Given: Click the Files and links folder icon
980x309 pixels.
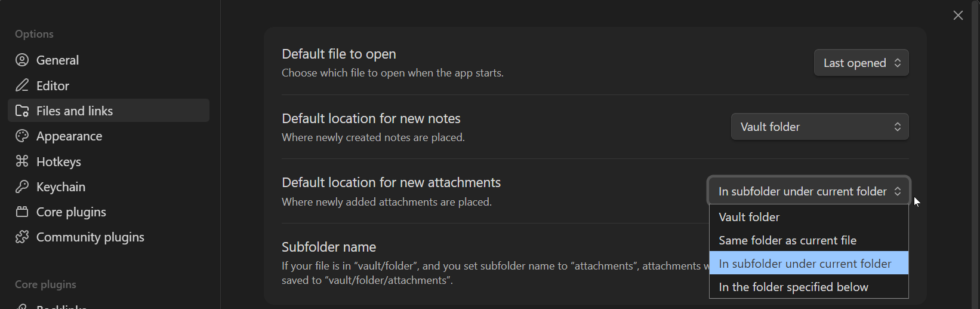Looking at the screenshot, I should click(x=22, y=111).
